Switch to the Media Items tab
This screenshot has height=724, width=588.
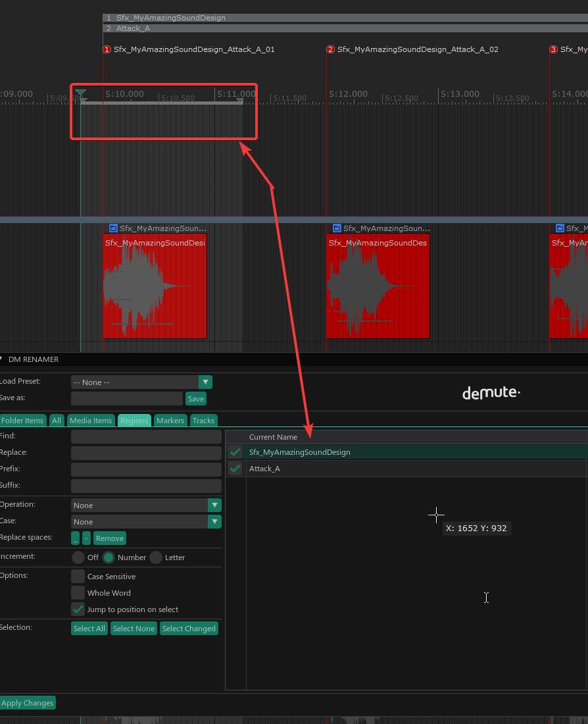91,420
